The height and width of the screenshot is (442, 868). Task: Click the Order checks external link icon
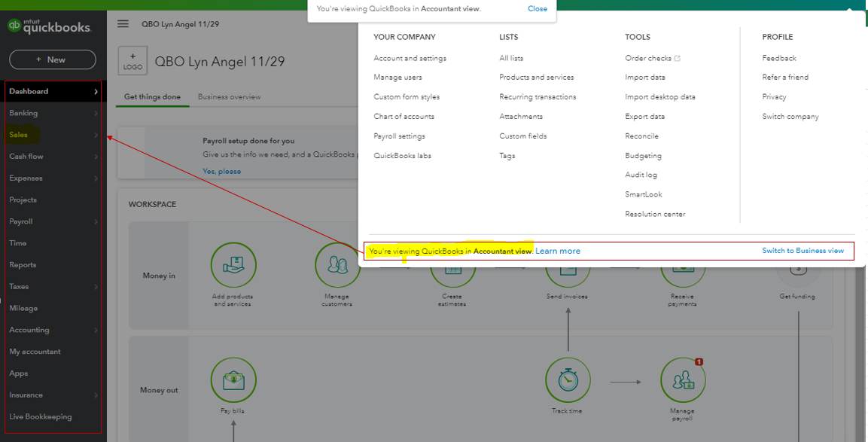coord(677,58)
